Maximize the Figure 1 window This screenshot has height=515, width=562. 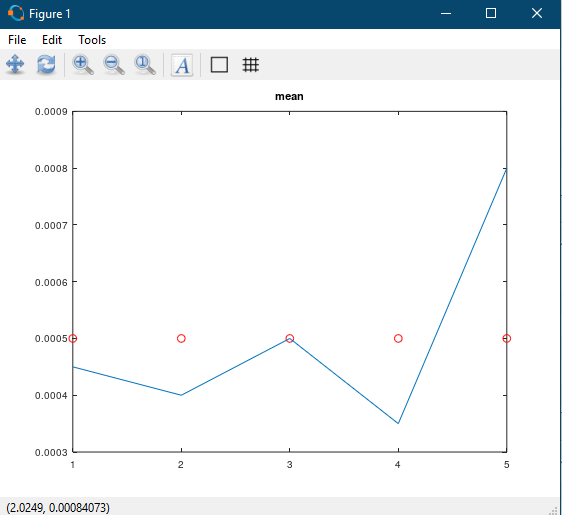pyautogui.click(x=491, y=13)
